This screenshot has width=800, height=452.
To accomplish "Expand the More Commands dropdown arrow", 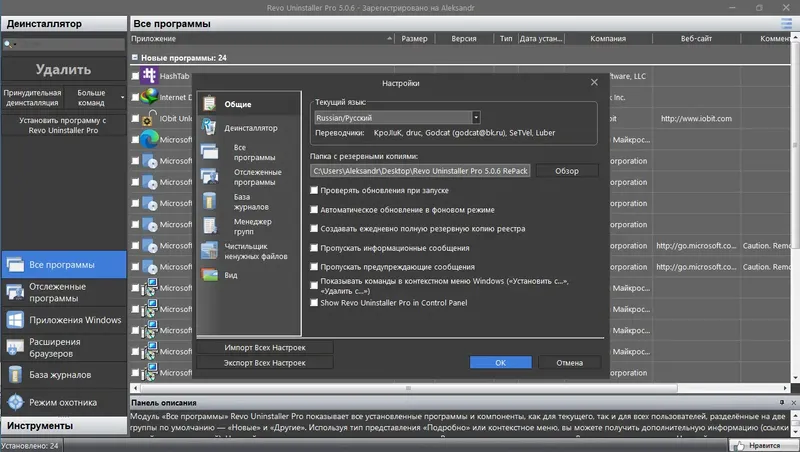I will click(x=122, y=97).
